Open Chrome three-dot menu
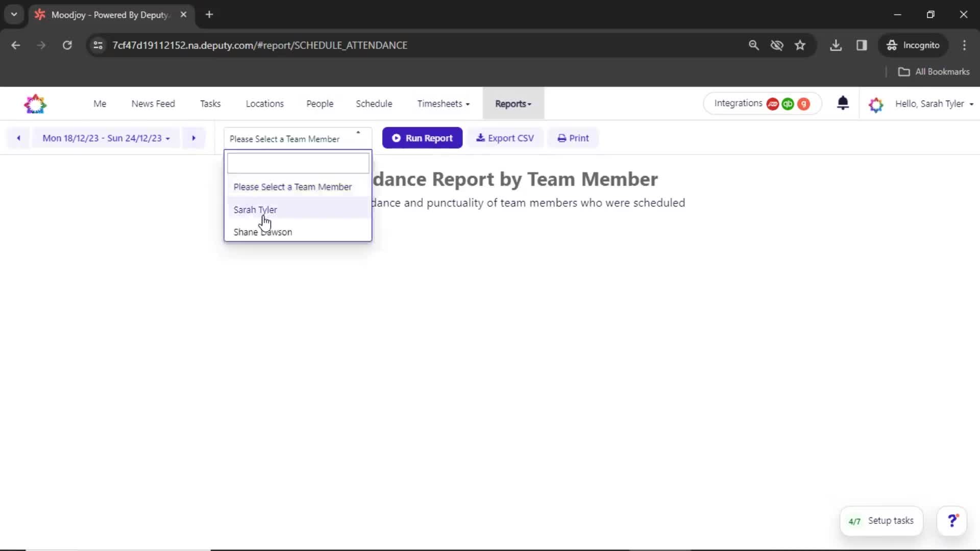This screenshot has height=551, width=980. coord(964,45)
